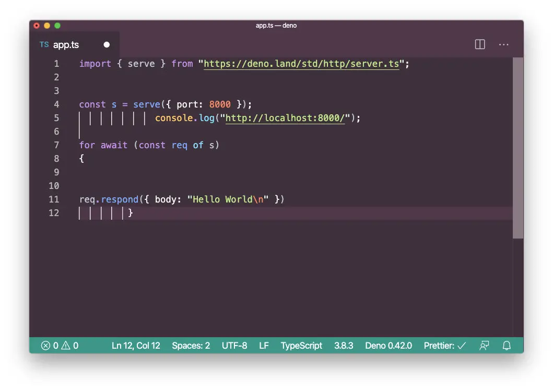This screenshot has width=553, height=392.
Task: Click the unsaved dot on app.ts tab
Action: pyautogui.click(x=107, y=44)
